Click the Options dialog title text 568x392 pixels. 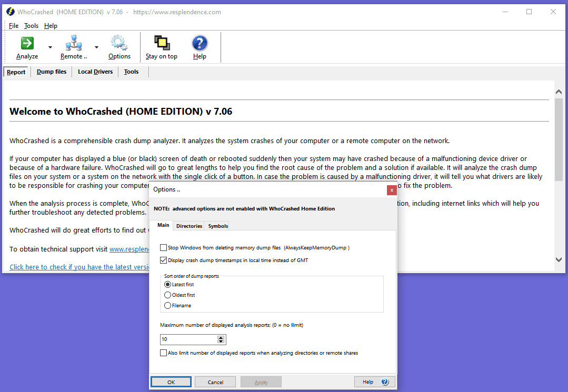click(x=167, y=189)
